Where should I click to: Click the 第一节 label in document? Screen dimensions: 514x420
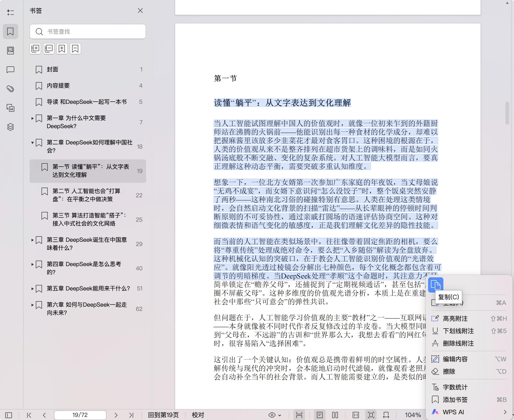pyautogui.click(x=225, y=78)
